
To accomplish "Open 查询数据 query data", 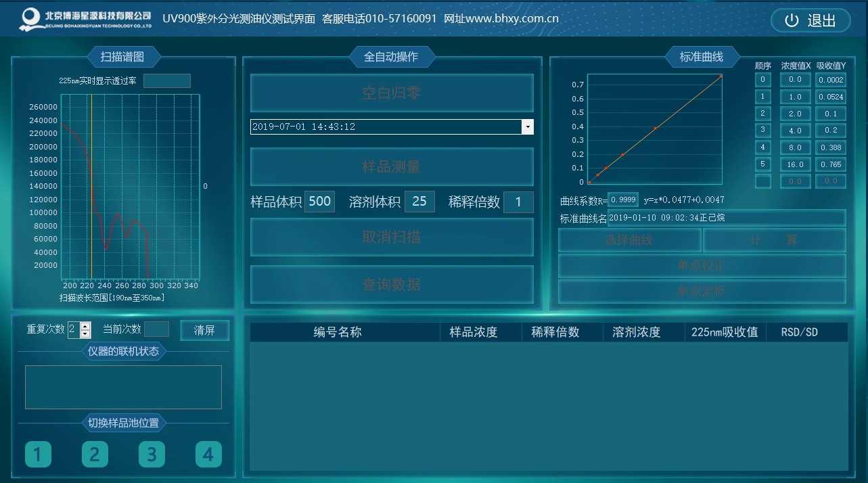I will pyautogui.click(x=392, y=285).
